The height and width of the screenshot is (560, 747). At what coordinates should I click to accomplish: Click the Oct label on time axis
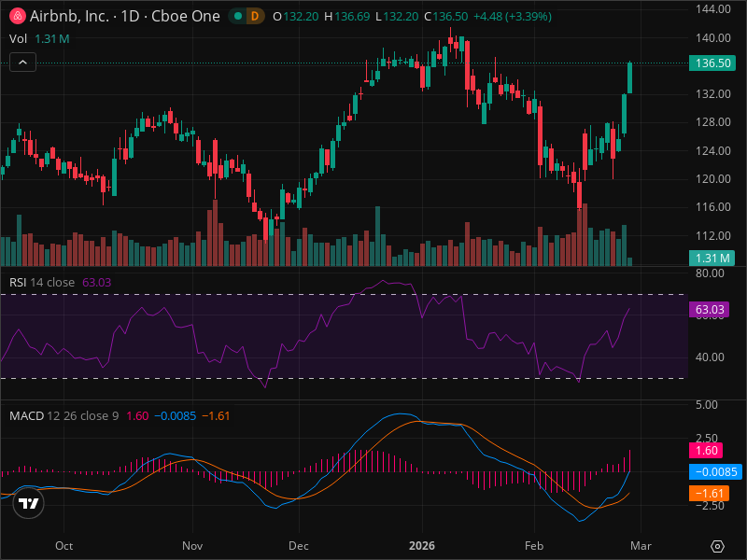pyautogui.click(x=63, y=546)
